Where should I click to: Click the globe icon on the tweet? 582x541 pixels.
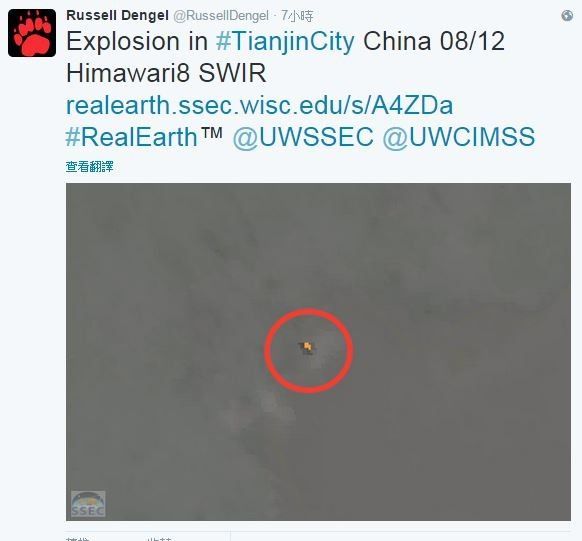(567, 16)
